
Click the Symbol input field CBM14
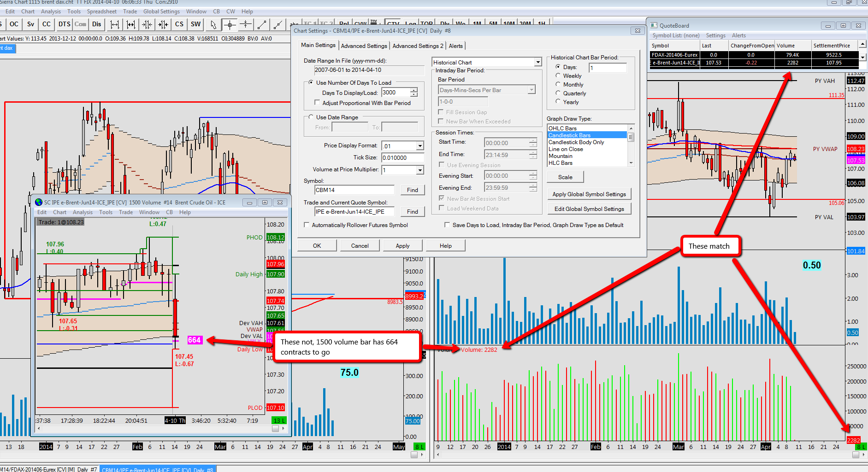(354, 190)
